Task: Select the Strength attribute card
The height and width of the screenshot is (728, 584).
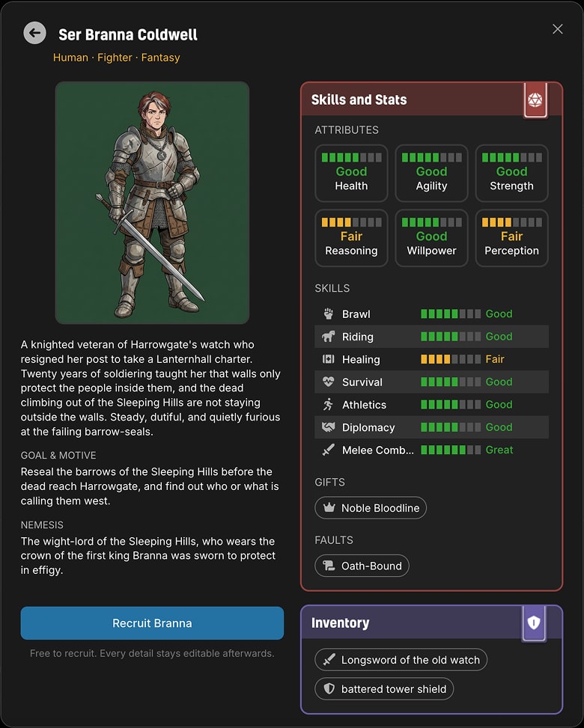Action: point(511,173)
